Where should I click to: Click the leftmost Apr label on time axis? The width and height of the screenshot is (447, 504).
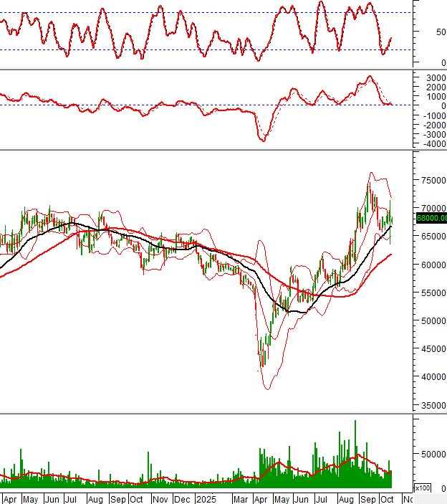10,498
